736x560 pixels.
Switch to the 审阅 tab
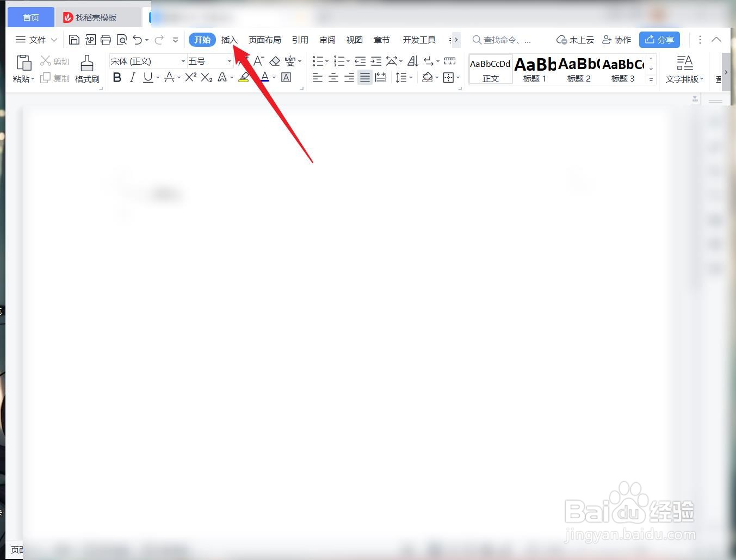coord(327,40)
